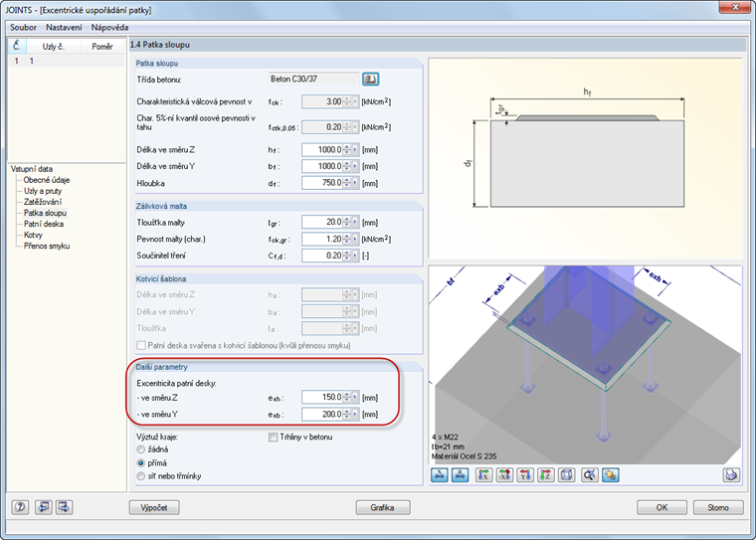Screen dimensions: 756x540
Task: Open arrow menu of fck,gr mortar strength
Action: (x=355, y=239)
